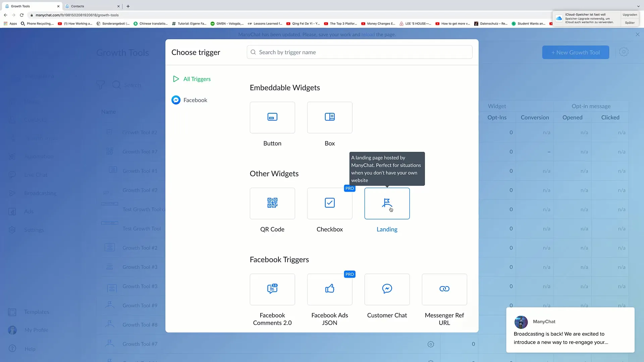Click the Test Growth Tool row
The image size is (644, 362).
141,229
